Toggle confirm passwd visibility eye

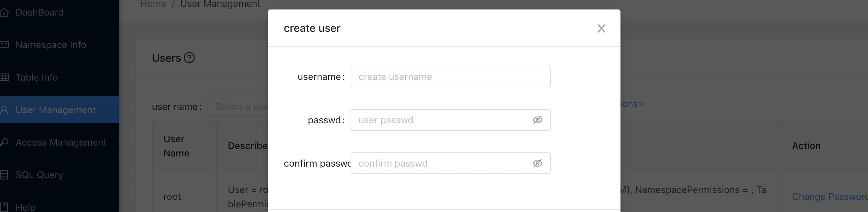538,163
